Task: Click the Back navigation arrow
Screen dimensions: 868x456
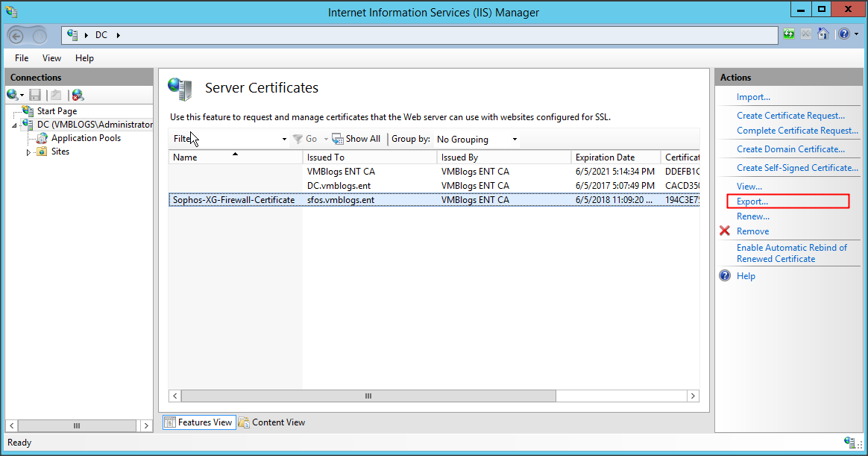Action: point(17,35)
